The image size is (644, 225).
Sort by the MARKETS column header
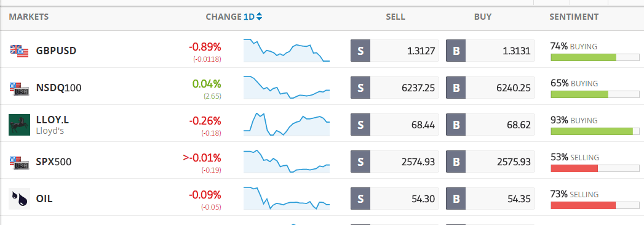(29, 17)
